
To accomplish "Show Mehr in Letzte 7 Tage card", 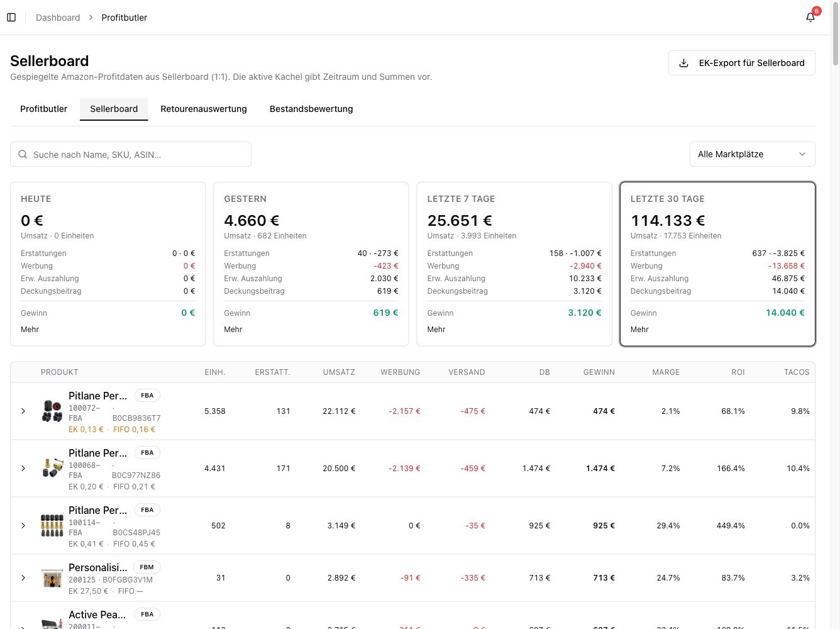I will point(436,330).
